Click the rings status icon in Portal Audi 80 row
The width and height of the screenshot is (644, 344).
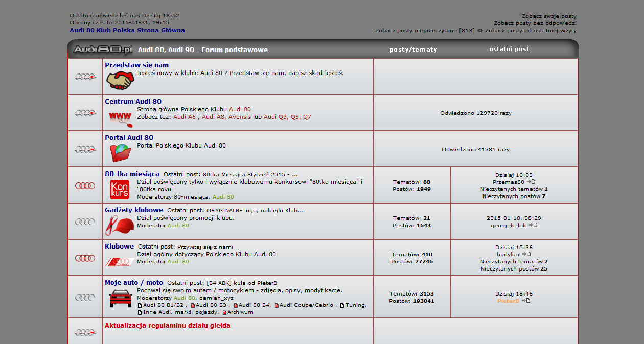click(85, 149)
